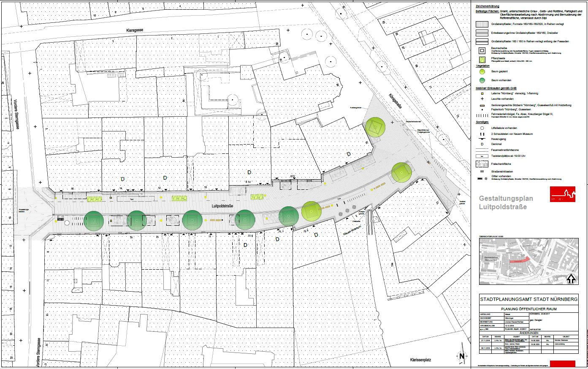The height and width of the screenshot is (369, 588).
Task: Click the 'Baum geplant' light green legend symbol
Action: (482, 72)
